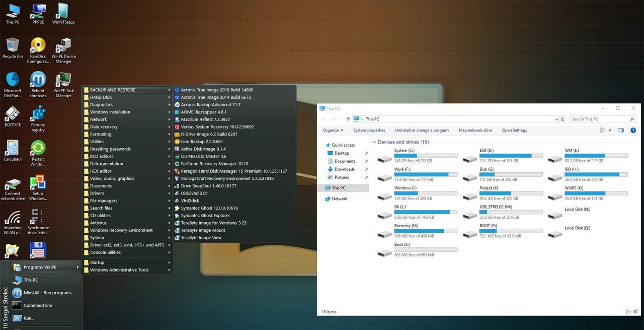
Task: Expand the Resetting passwords submenu
Action: tap(127, 149)
